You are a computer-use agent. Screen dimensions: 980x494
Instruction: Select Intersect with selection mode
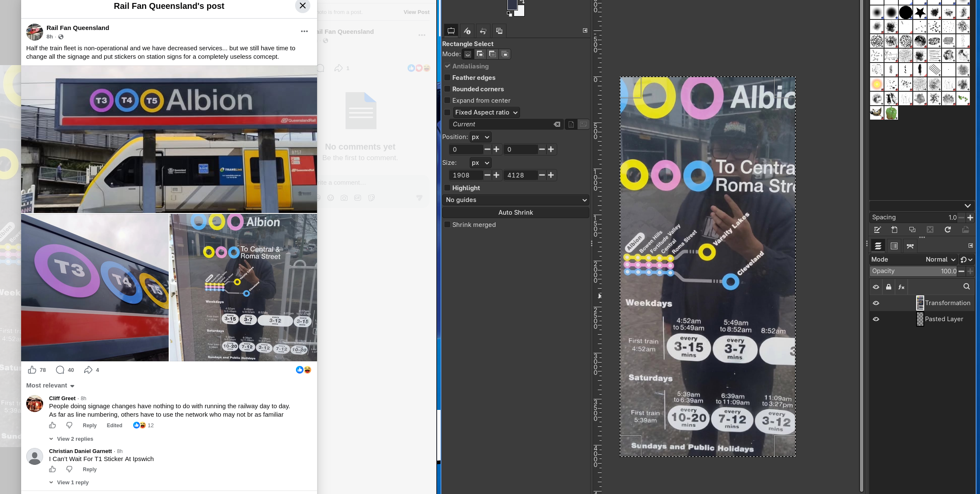click(x=505, y=54)
